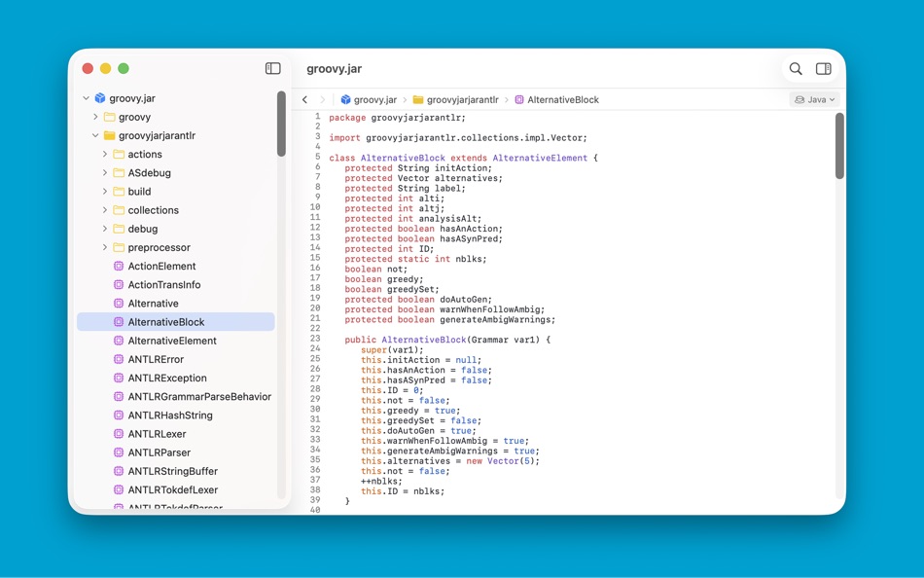Click the cube icon beside groovy.jar in sidebar
Screen dimensions: 924x578
[x=100, y=97]
